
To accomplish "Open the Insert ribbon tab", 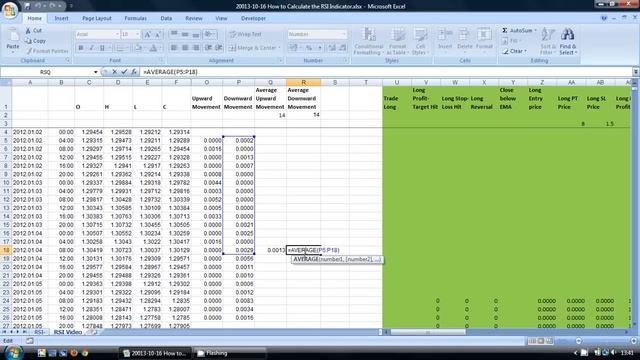I will point(62,18).
